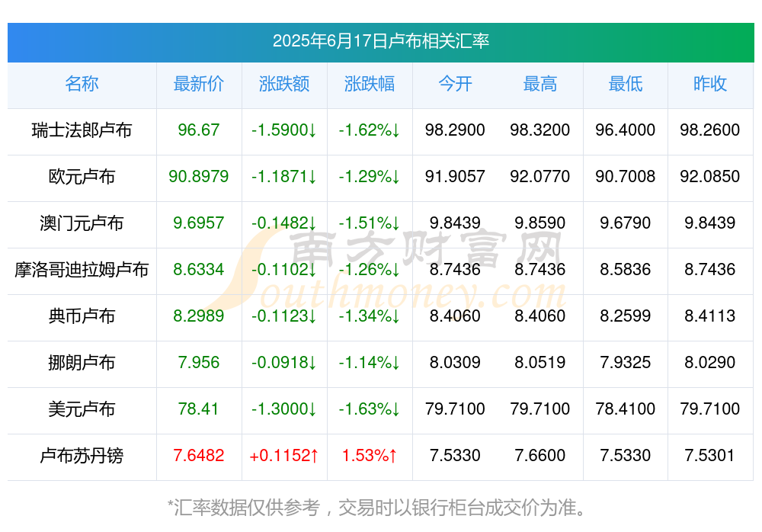Viewport: 762px width, 532px height.
Task: Select the 瑞士法郎卢布 row name
Action: [x=82, y=130]
